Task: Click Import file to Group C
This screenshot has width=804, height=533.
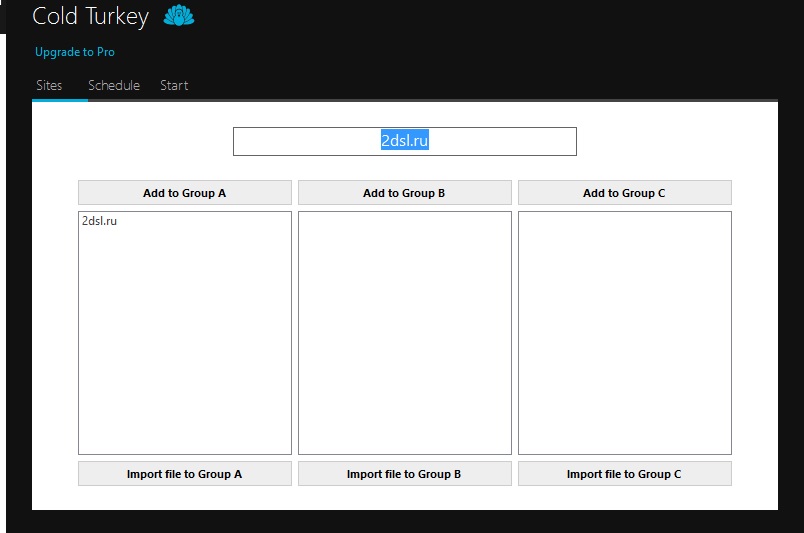Action: click(x=625, y=474)
